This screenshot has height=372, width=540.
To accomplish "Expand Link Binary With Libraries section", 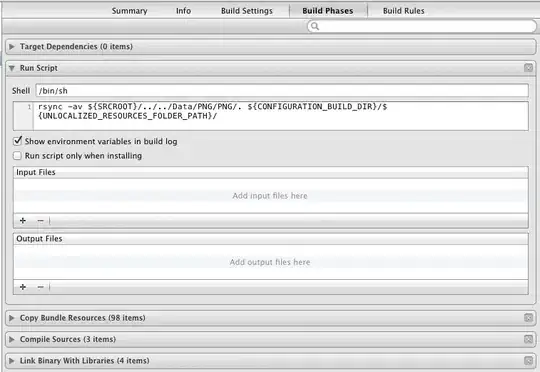I will pos(12,361).
